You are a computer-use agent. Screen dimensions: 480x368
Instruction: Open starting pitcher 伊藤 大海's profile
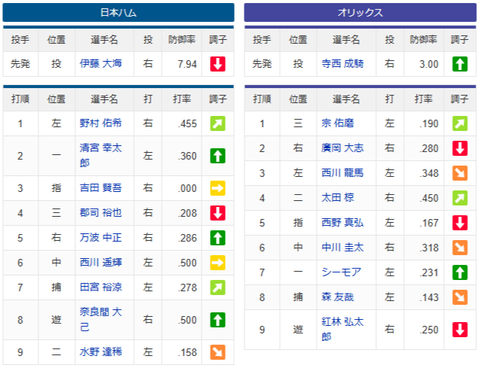[101, 63]
